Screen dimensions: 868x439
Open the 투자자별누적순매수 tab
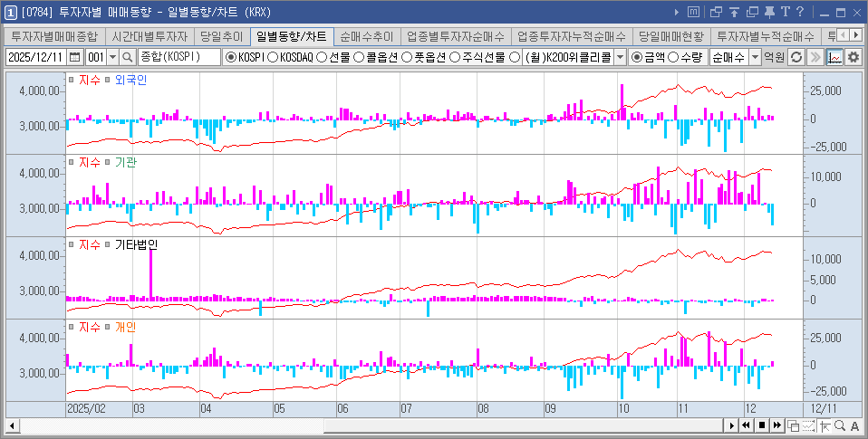[766, 36]
